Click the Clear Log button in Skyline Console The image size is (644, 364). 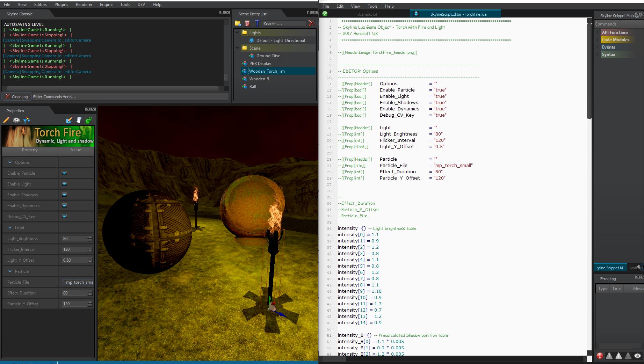click(x=16, y=96)
